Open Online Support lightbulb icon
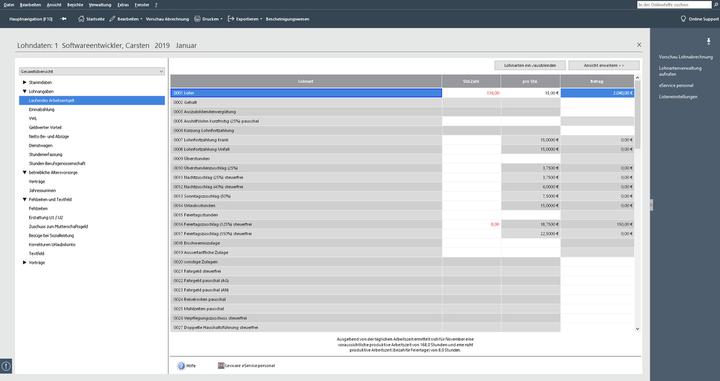This screenshot has width=720, height=381. coord(683,19)
